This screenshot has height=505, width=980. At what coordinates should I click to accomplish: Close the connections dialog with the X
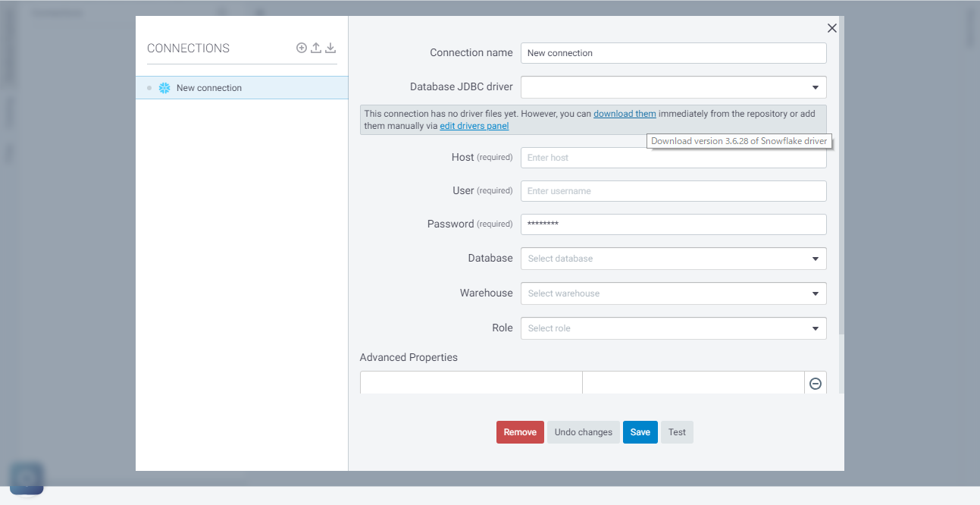(x=831, y=27)
